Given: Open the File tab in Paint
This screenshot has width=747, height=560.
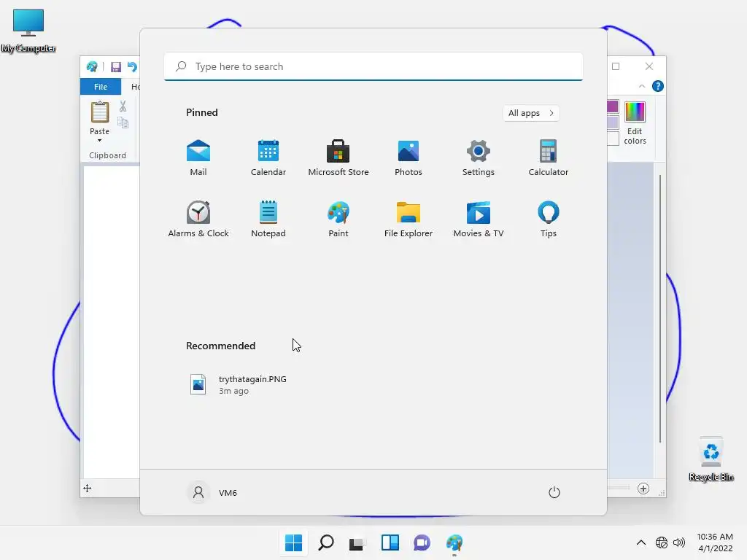Looking at the screenshot, I should (101, 87).
